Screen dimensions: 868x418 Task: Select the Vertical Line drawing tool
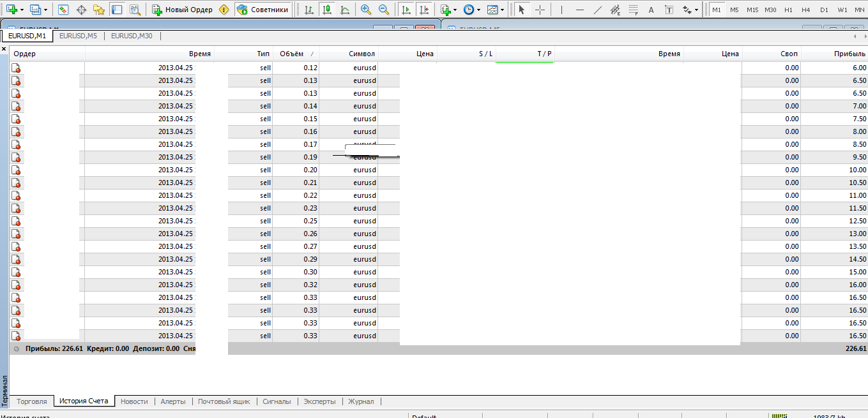[561, 10]
